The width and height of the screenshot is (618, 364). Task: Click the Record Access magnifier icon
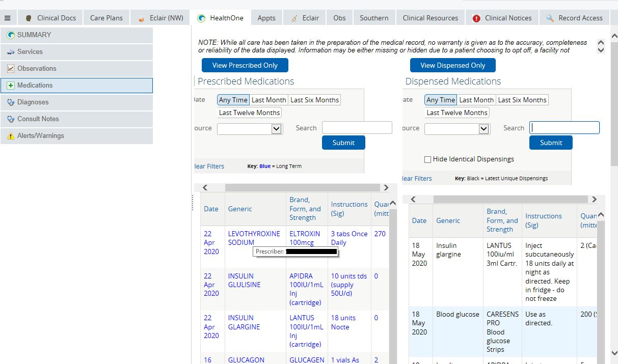550,18
